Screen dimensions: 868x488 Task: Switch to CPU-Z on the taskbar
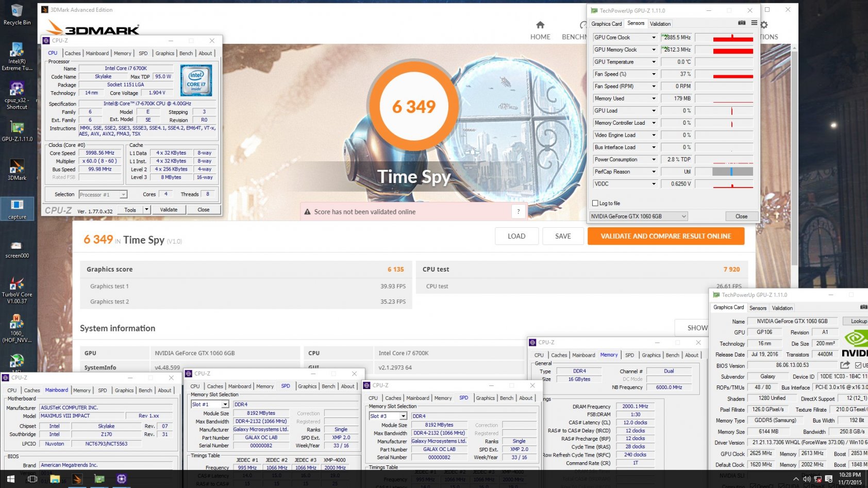[x=122, y=479]
